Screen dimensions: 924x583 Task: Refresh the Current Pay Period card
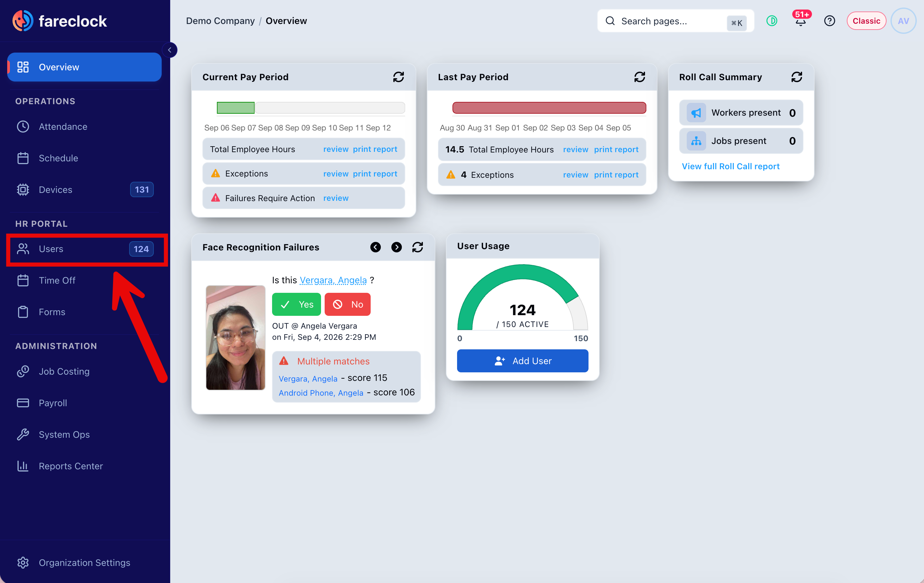[398, 77]
